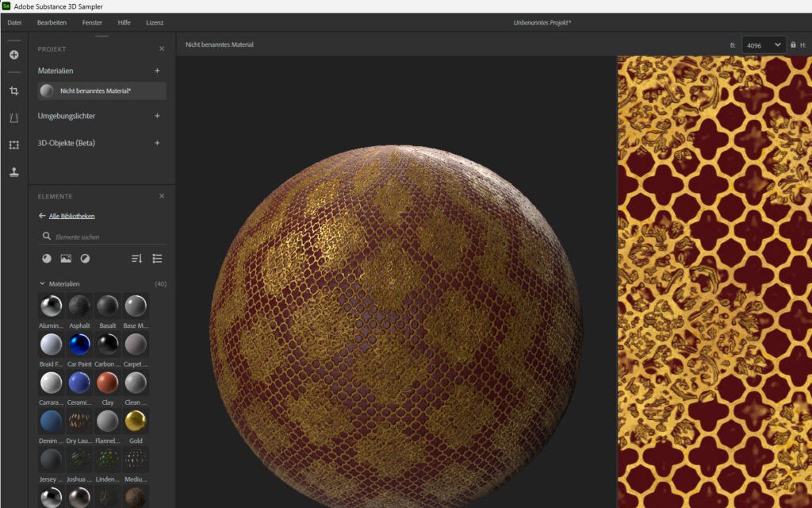
Task: Pick the orange Clay material
Action: pos(107,383)
